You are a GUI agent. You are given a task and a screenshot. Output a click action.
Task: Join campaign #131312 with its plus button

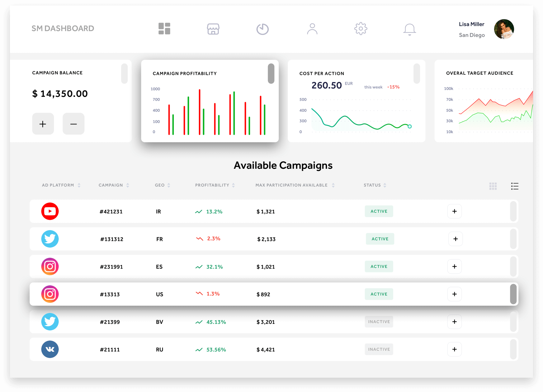click(456, 239)
